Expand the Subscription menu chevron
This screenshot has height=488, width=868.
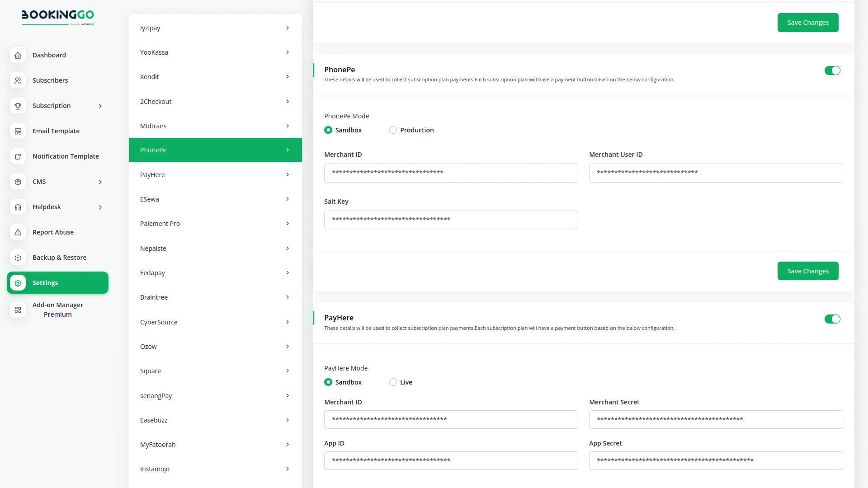100,106
